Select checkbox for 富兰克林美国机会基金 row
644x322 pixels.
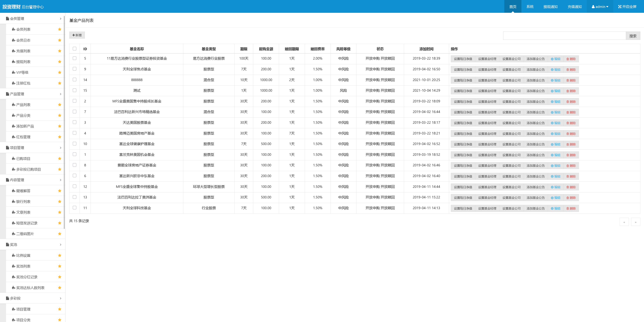click(74, 154)
